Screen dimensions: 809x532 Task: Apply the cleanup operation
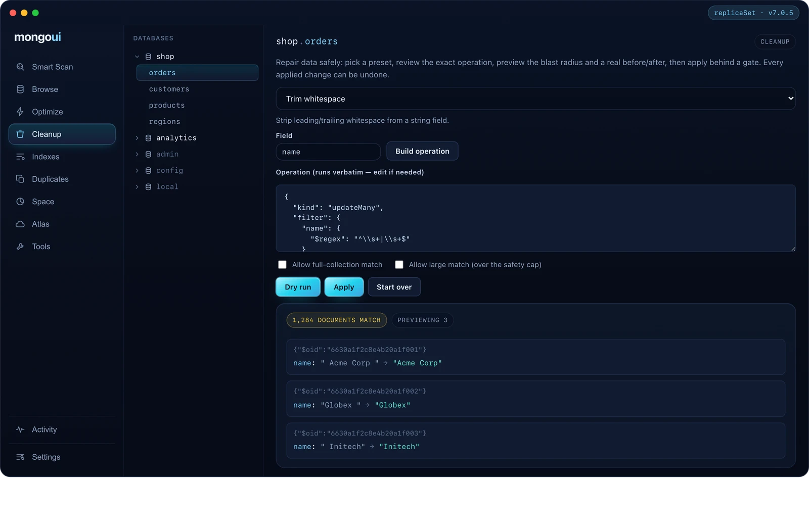click(x=344, y=287)
